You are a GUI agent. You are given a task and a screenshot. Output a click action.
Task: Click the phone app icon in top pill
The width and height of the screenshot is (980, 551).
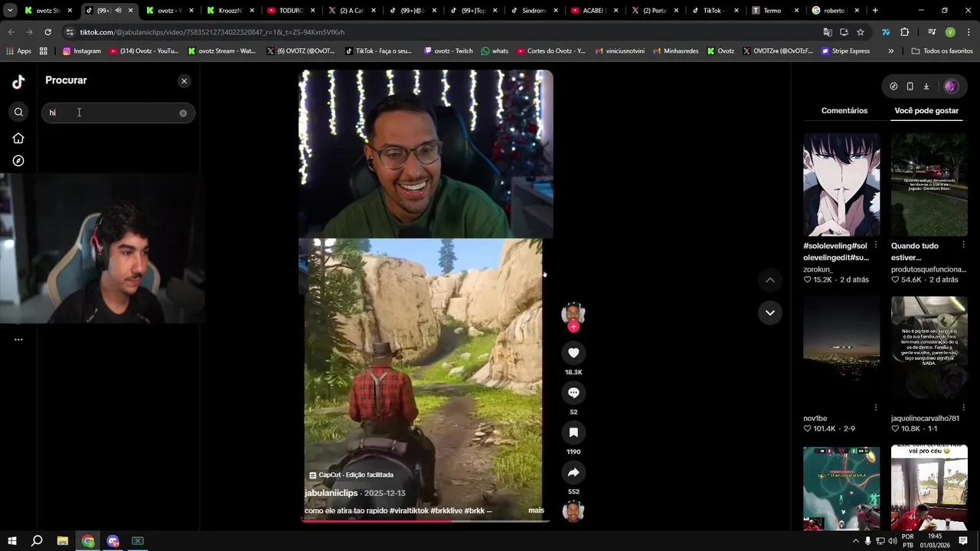[910, 86]
